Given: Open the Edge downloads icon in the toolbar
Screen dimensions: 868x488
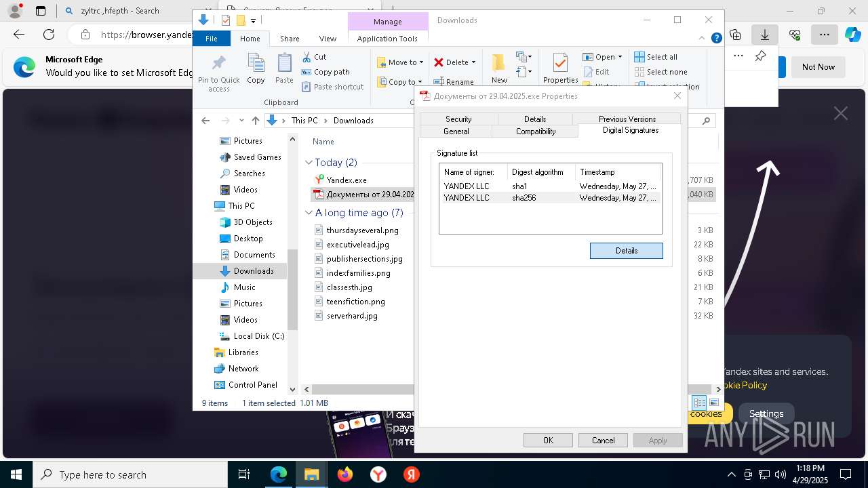Looking at the screenshot, I should click(764, 35).
